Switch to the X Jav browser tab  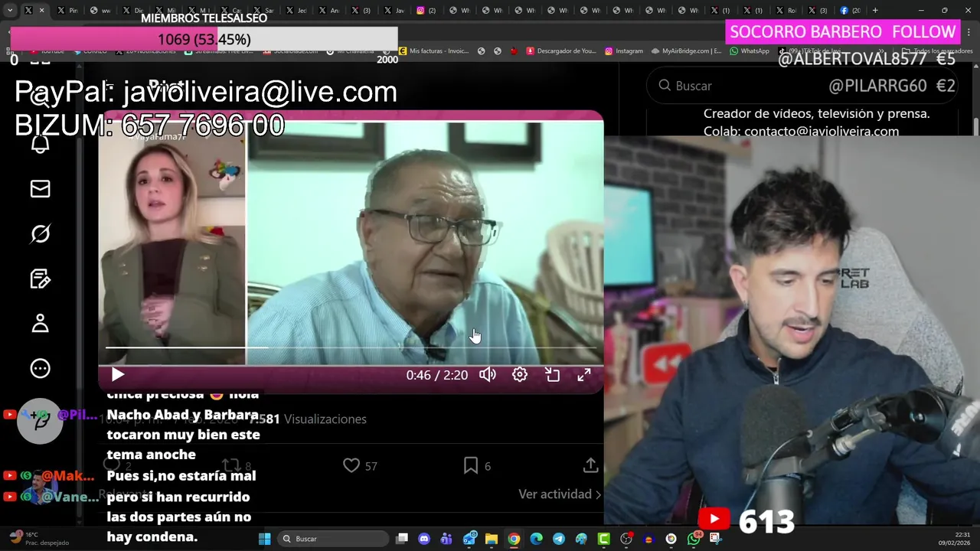(x=393, y=10)
